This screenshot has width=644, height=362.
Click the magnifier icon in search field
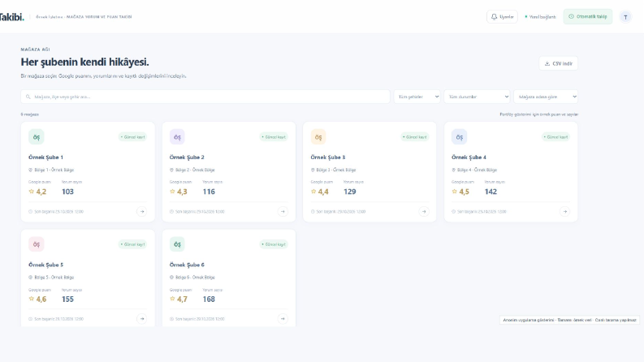tap(28, 97)
